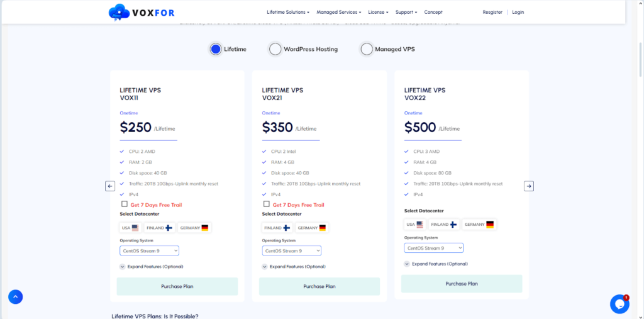Screen dimensions: 644x319
Task: Select the Lifetime radio option
Action: pyautogui.click(x=216, y=49)
